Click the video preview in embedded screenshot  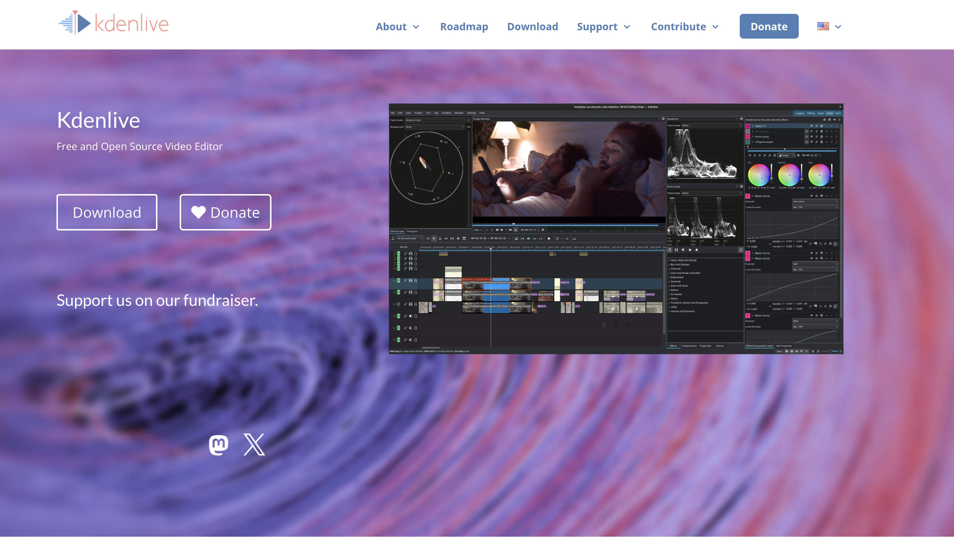point(568,169)
